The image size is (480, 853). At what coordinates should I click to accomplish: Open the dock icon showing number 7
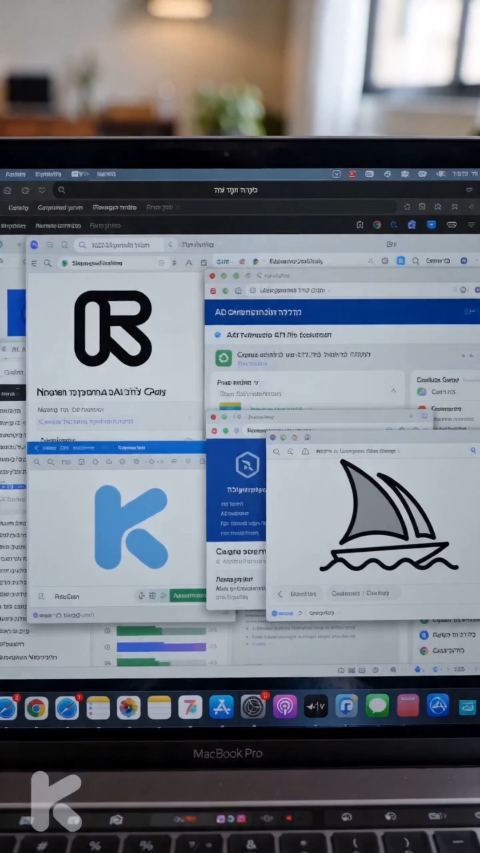click(x=190, y=707)
